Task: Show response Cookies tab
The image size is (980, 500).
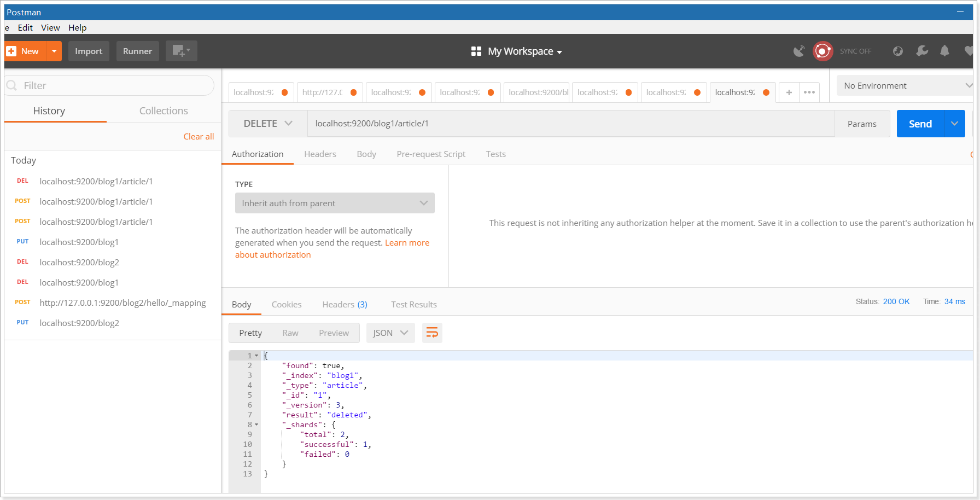Action: click(x=287, y=304)
